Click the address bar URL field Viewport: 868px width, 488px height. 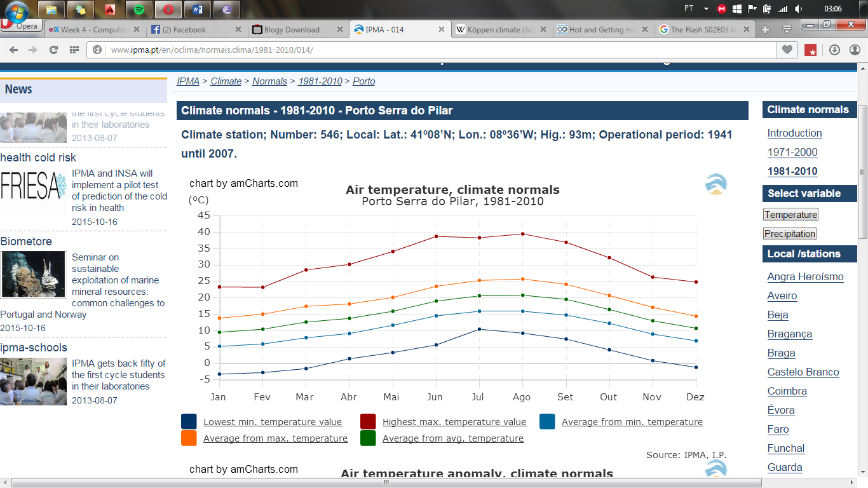click(x=432, y=50)
